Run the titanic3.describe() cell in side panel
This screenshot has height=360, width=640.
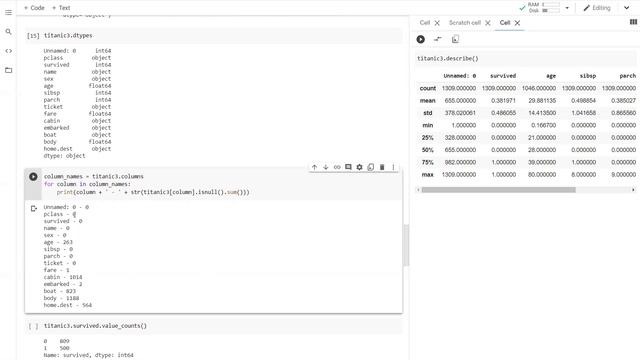tap(420, 39)
